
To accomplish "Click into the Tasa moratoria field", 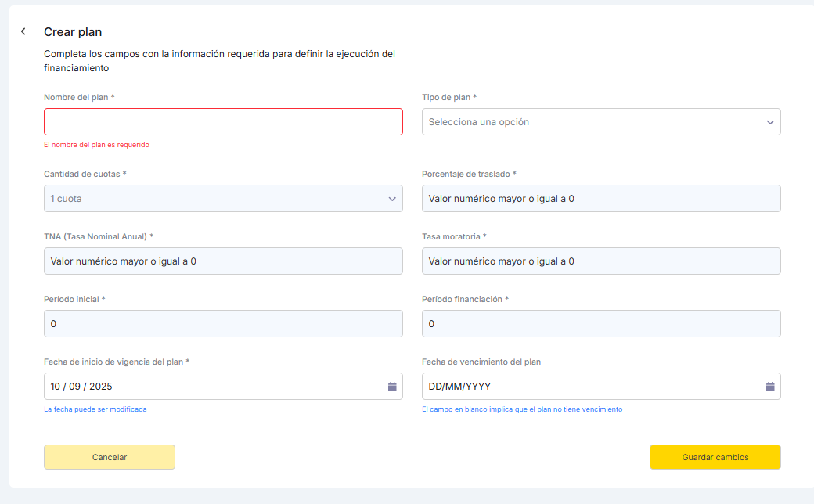I will [x=600, y=261].
